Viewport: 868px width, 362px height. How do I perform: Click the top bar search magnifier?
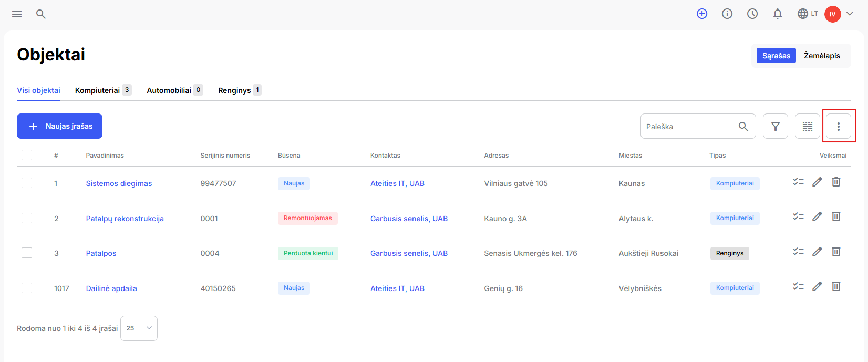41,14
